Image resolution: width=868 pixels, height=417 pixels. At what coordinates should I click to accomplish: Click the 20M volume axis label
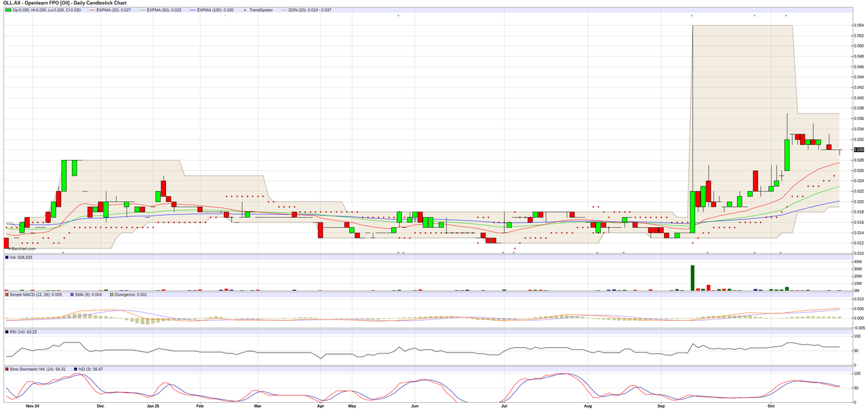857,276
